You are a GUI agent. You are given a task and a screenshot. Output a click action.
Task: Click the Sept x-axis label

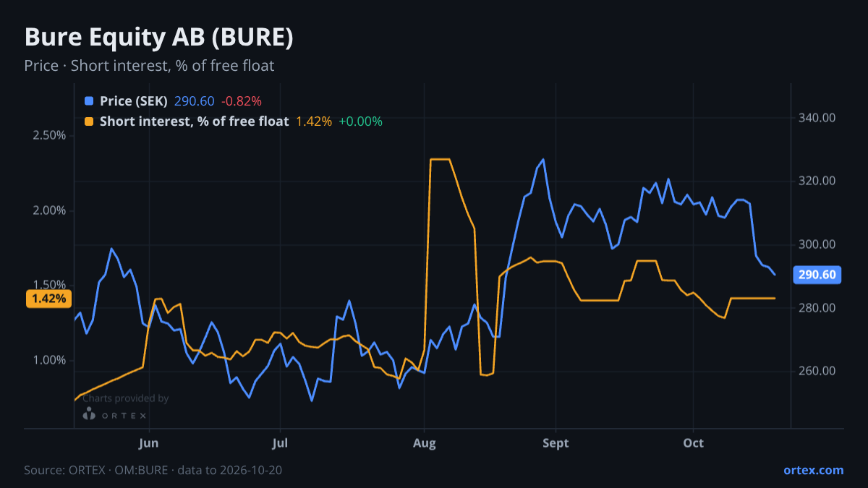556,442
